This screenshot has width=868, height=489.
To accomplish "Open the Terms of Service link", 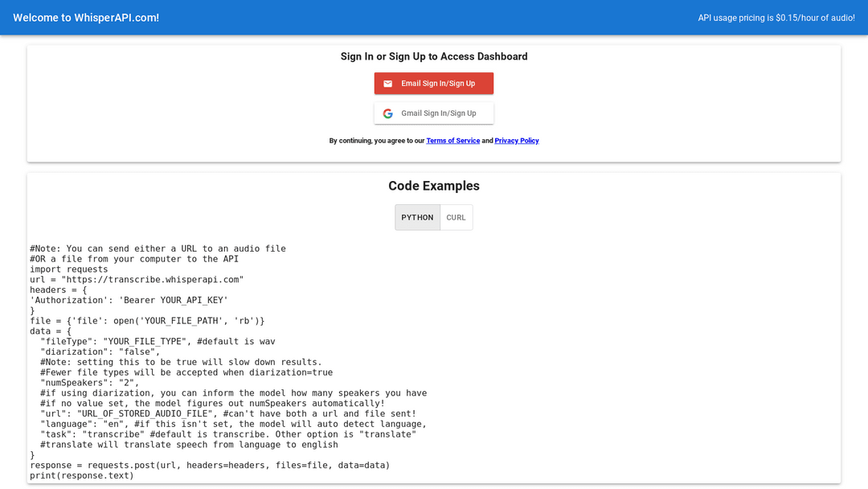I will 452,141.
